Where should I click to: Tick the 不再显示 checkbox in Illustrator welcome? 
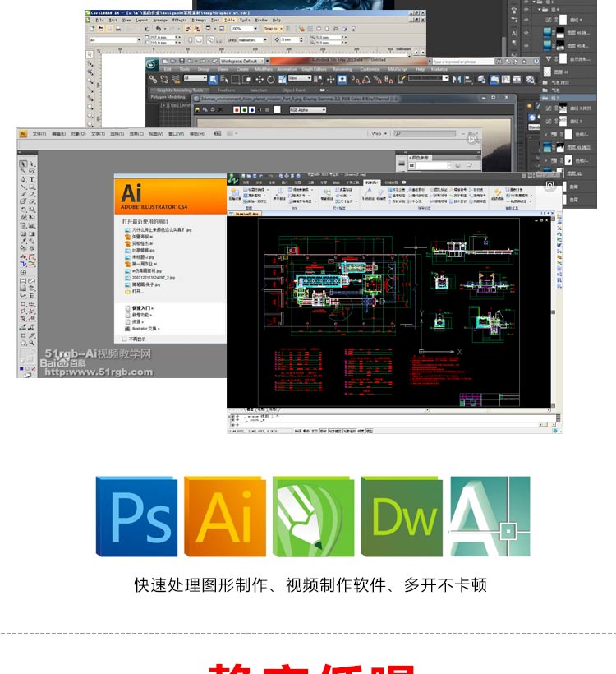coord(125,339)
